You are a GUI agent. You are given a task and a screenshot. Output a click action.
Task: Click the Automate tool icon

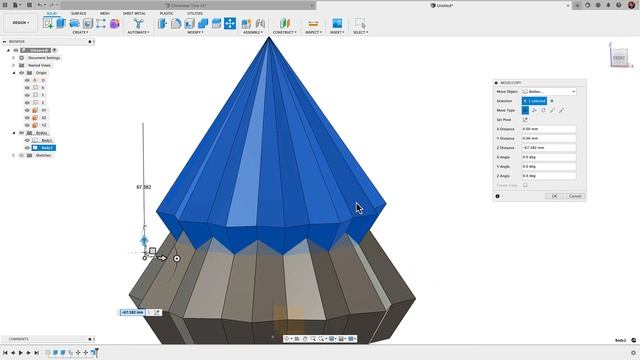(138, 23)
